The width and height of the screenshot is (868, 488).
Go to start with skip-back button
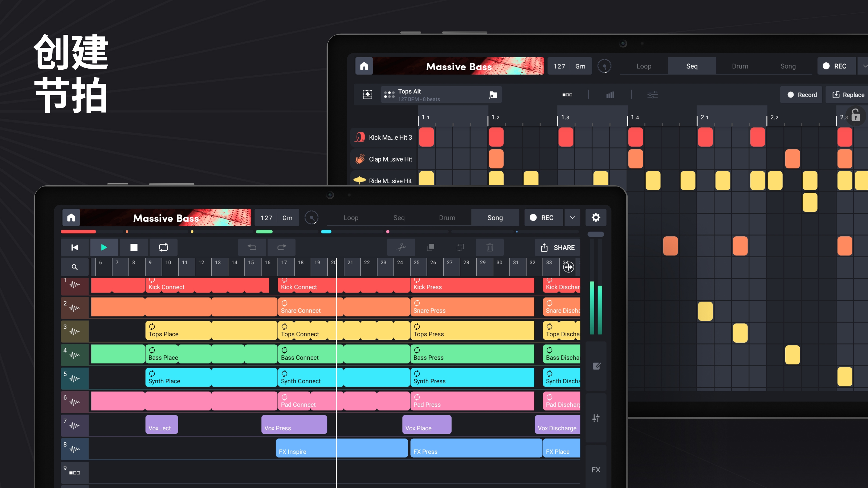tap(75, 248)
